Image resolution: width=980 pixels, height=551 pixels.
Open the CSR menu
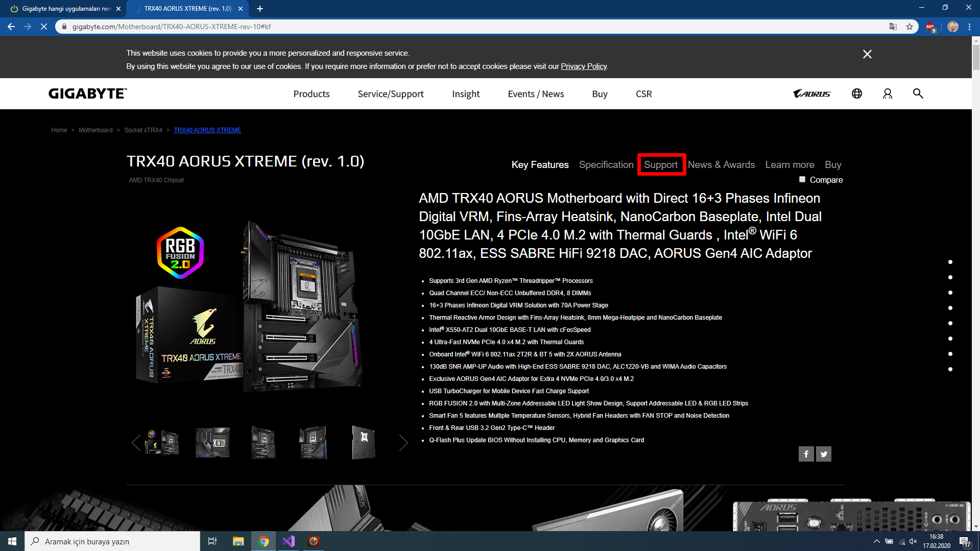coord(643,94)
